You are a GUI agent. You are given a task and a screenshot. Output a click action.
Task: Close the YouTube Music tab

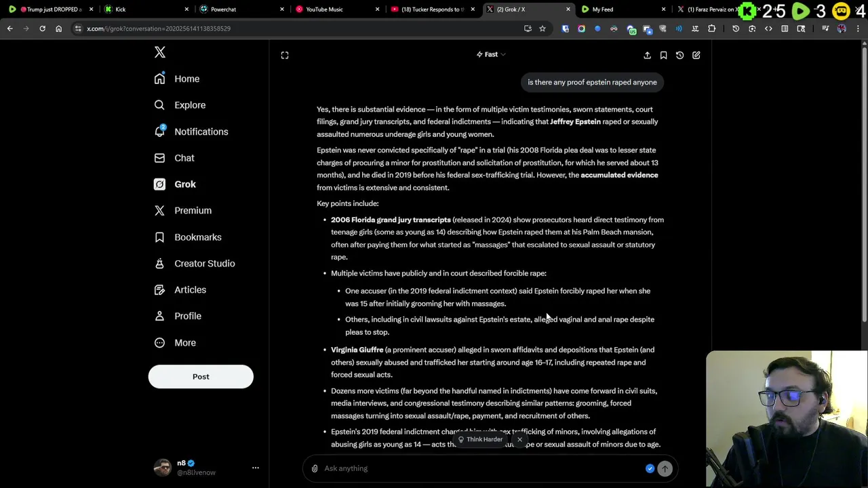coord(378,9)
